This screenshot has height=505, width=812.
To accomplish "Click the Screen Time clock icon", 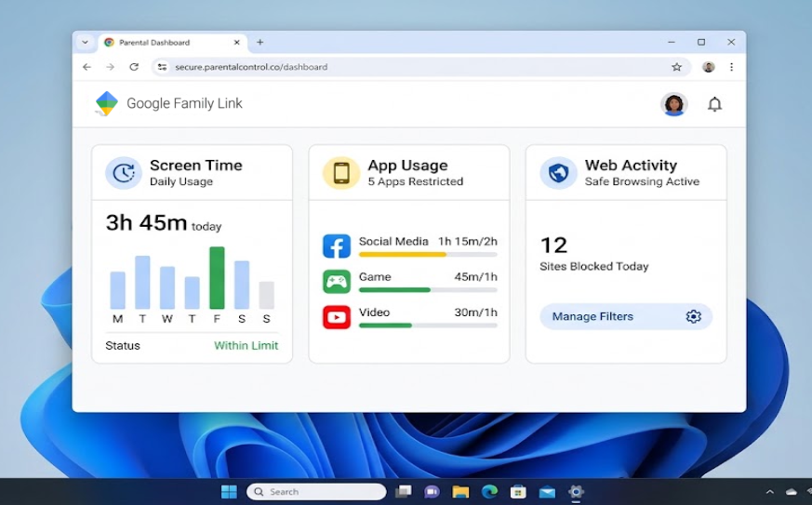I will pos(124,173).
